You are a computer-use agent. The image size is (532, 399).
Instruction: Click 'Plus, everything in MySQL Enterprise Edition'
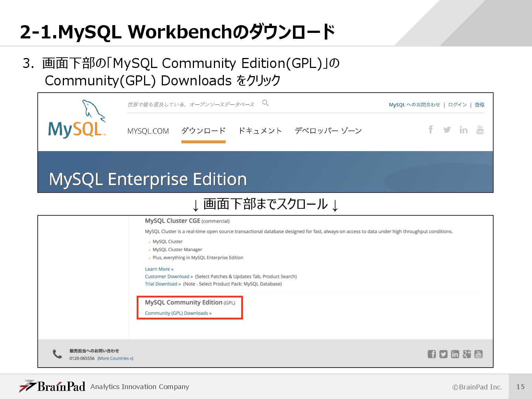tap(198, 258)
